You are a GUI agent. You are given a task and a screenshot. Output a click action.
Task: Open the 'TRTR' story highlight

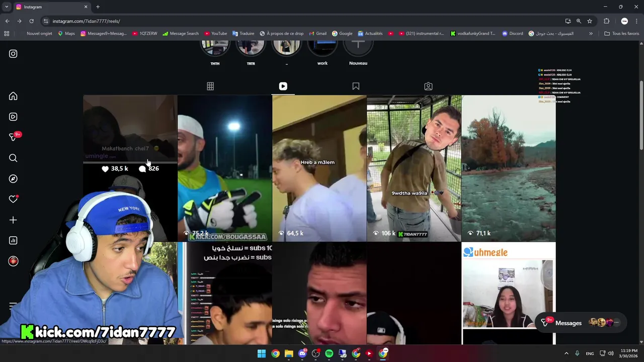(x=251, y=51)
